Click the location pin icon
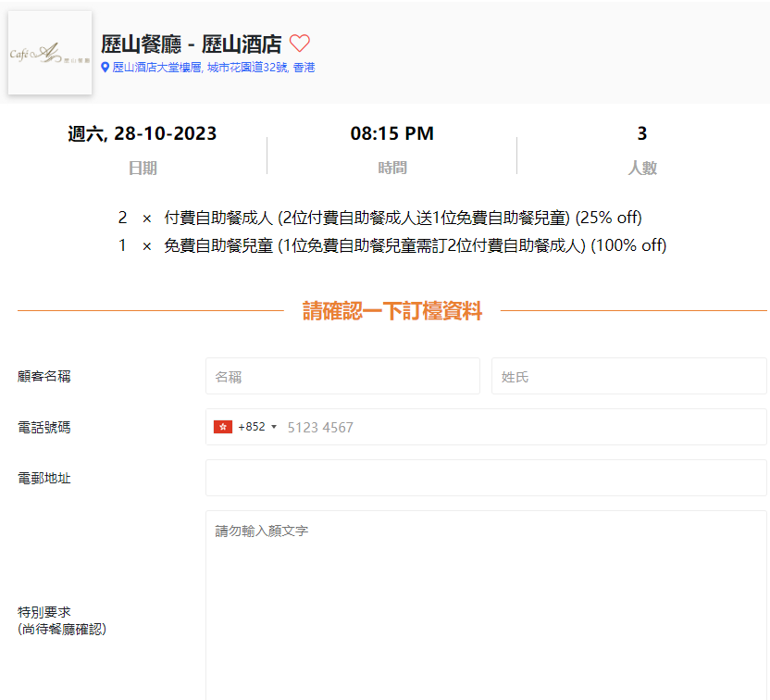770x700 pixels. coord(105,68)
